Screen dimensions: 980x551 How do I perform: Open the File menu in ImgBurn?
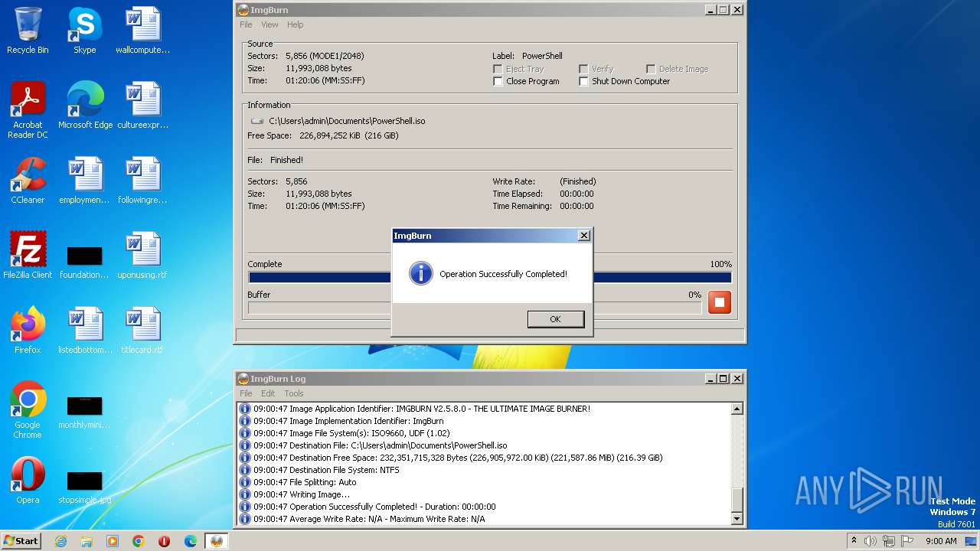tap(246, 24)
